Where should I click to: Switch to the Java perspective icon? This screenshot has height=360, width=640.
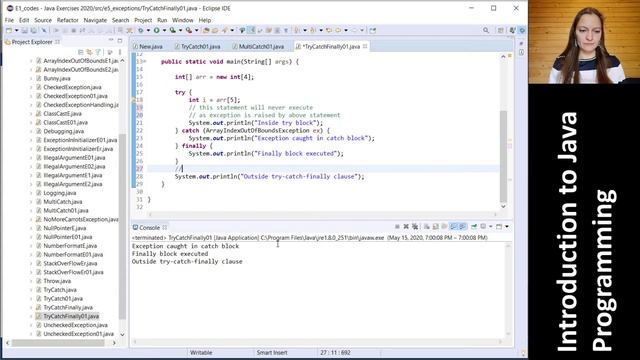pos(513,30)
